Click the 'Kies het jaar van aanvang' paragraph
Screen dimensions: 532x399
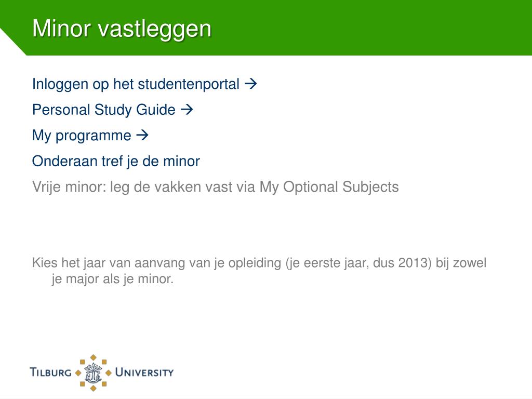pyautogui.click(x=259, y=271)
